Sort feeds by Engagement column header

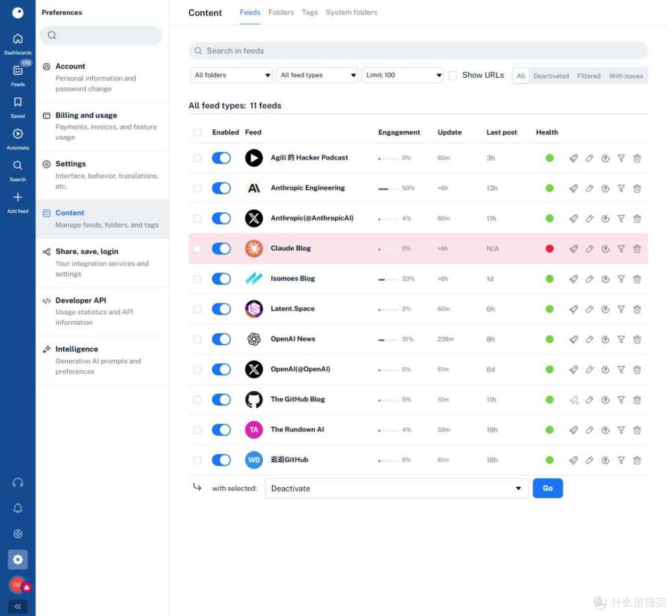[x=399, y=133]
